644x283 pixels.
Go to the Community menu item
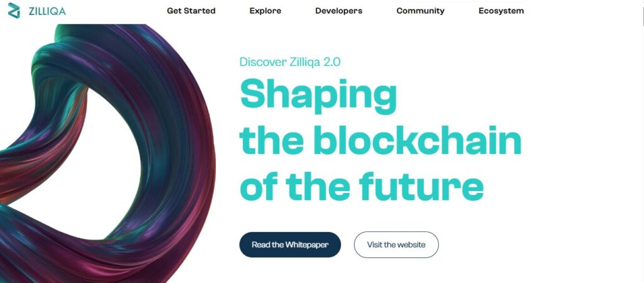(x=420, y=11)
